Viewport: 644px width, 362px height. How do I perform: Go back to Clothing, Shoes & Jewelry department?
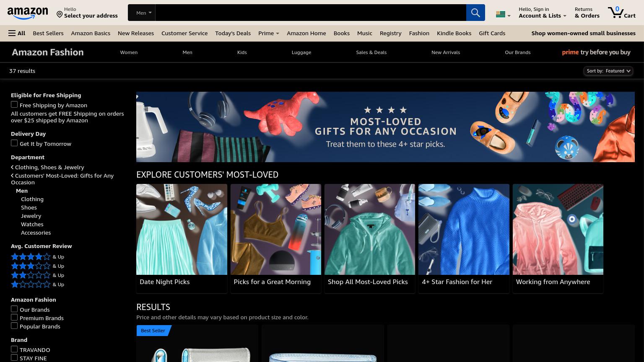point(47,167)
